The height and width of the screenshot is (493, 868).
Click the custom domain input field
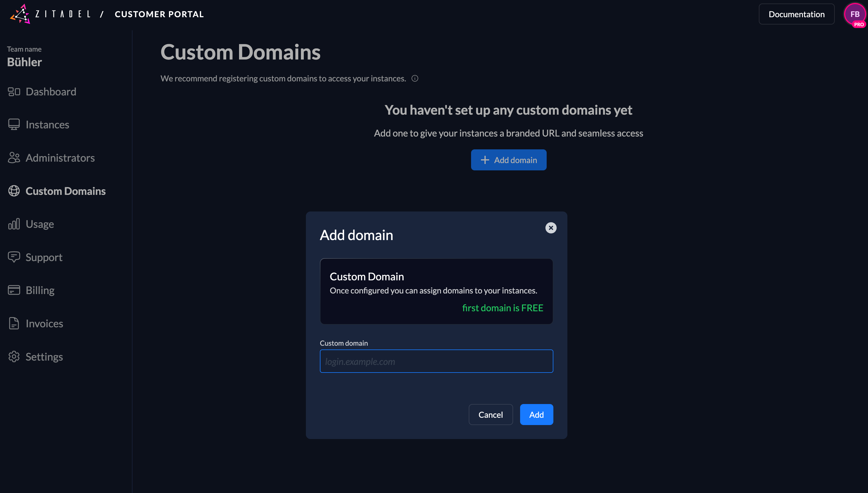tap(436, 361)
